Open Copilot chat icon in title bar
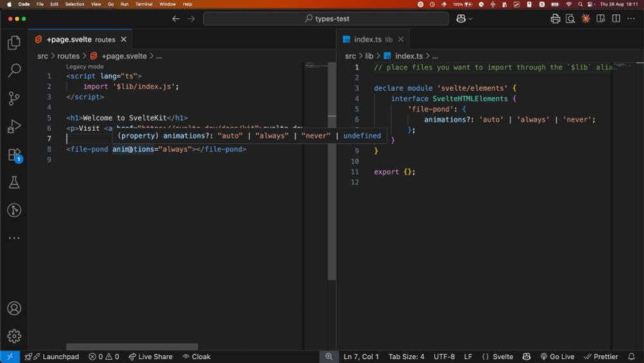This screenshot has width=644, height=363. [x=461, y=19]
